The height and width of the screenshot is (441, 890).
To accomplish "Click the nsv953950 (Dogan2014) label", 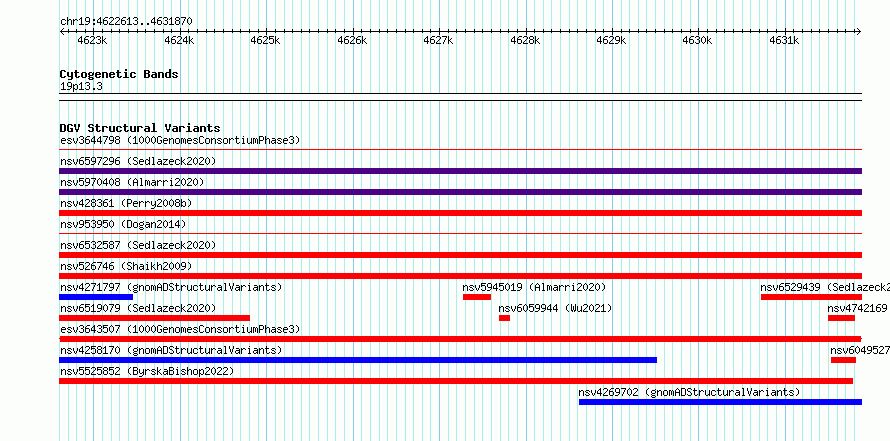I will (x=123, y=224).
